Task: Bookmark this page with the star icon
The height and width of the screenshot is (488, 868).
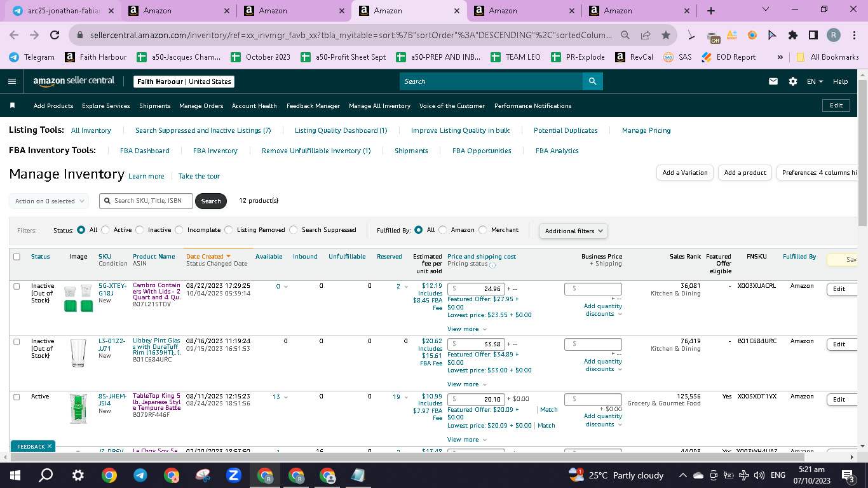Action: pos(665,35)
